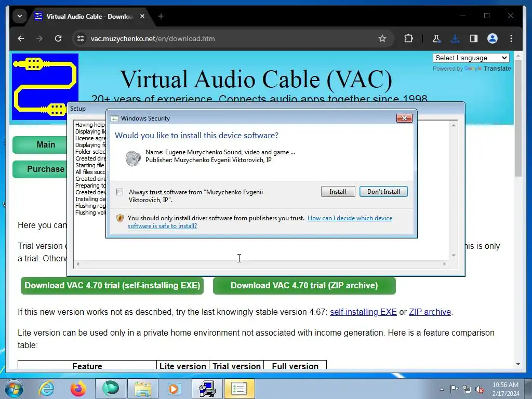
Task: Launch Internet Explorer from taskbar
Action: pyautogui.click(x=46, y=389)
